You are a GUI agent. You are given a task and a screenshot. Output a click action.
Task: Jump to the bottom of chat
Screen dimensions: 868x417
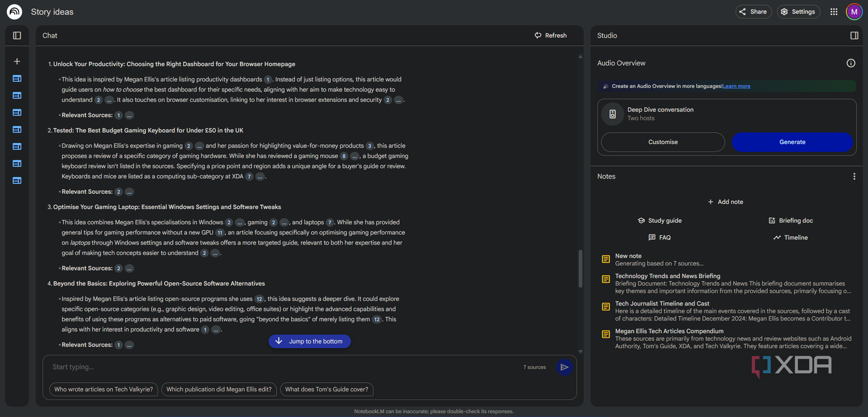(310, 341)
